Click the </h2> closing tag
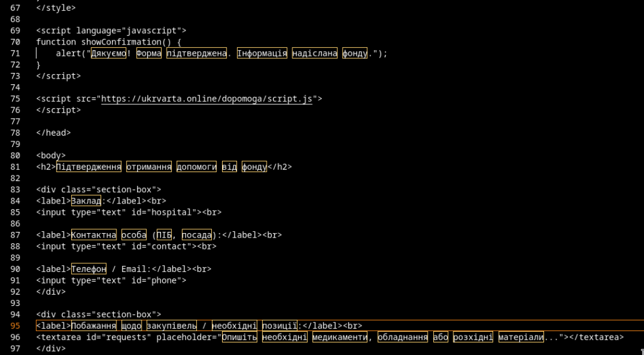The height and width of the screenshot is (355, 644). click(x=279, y=167)
